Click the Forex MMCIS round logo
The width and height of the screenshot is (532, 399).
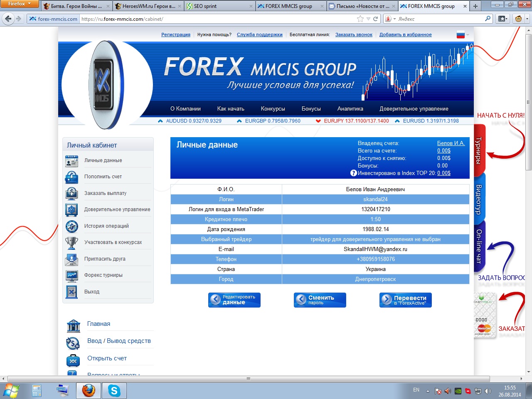(107, 85)
